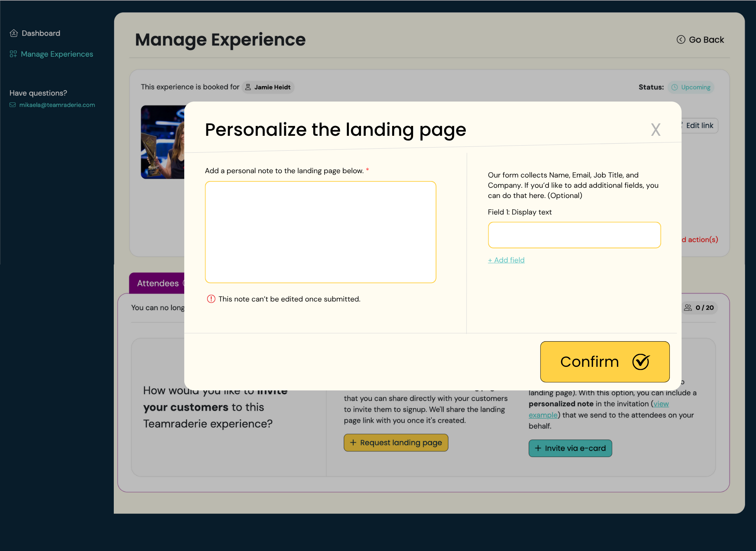This screenshot has width=756, height=551.
Task: Click the attendees count people icon
Action: pos(688,308)
